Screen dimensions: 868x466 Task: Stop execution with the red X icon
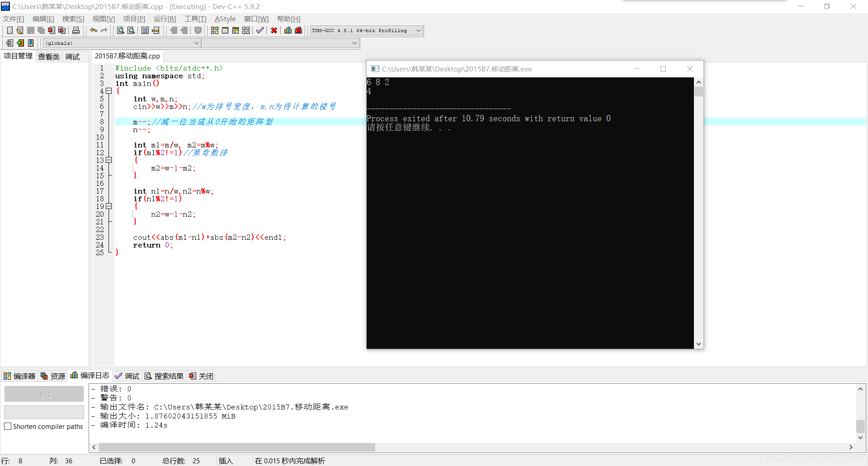[274, 30]
